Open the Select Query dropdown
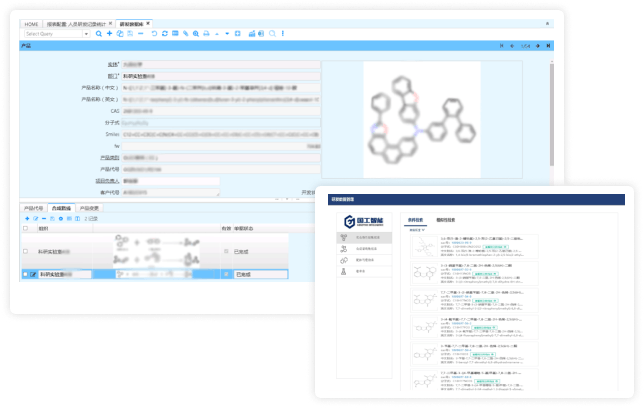644x408 pixels. tap(85, 33)
